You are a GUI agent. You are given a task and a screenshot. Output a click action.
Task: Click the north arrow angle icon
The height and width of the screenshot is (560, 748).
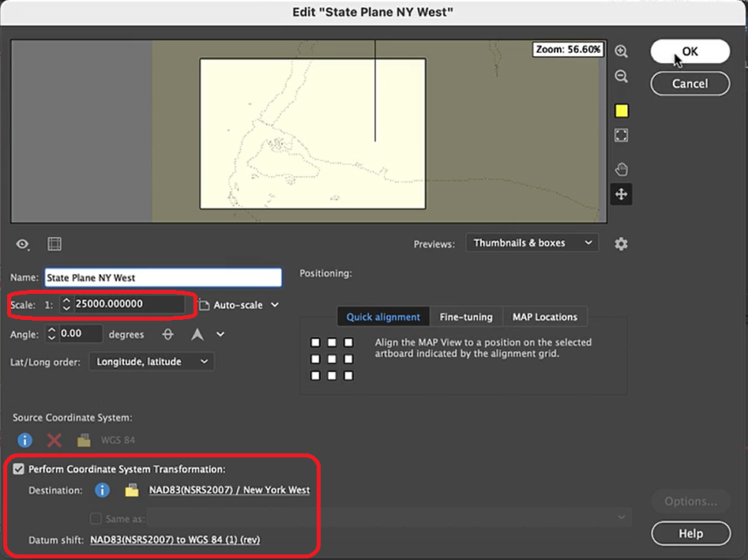click(197, 334)
